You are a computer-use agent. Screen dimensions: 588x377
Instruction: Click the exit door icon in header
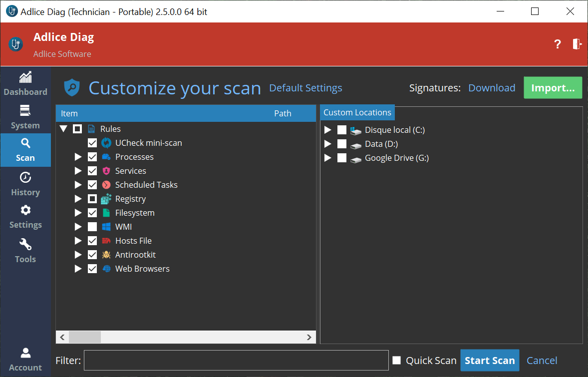577,44
